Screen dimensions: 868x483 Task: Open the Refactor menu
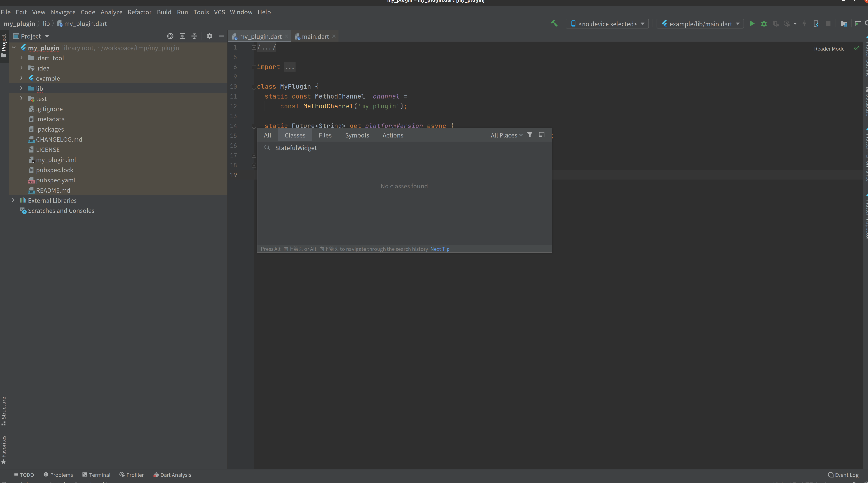(139, 12)
